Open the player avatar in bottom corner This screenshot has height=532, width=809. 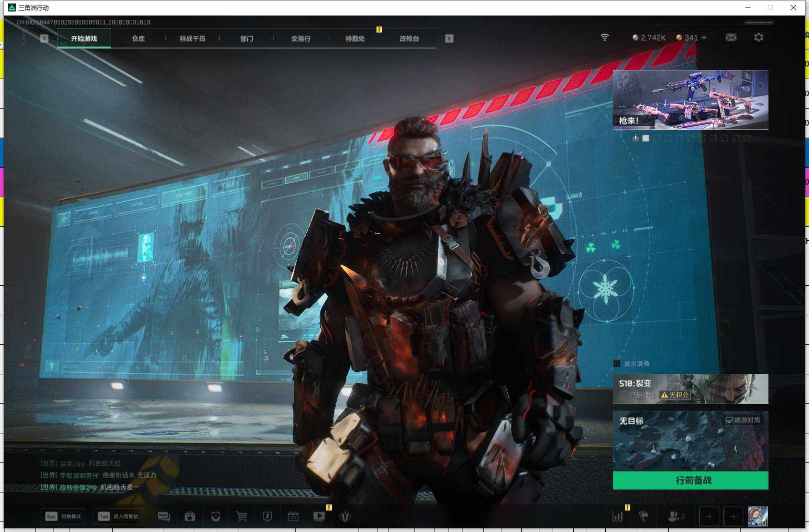point(757,516)
